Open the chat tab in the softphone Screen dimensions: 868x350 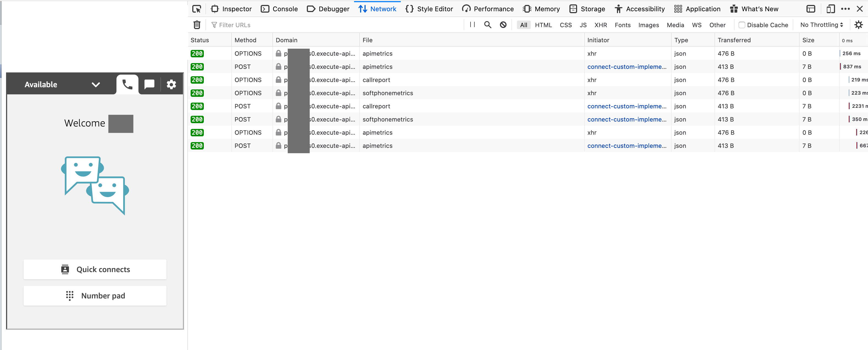tap(149, 84)
